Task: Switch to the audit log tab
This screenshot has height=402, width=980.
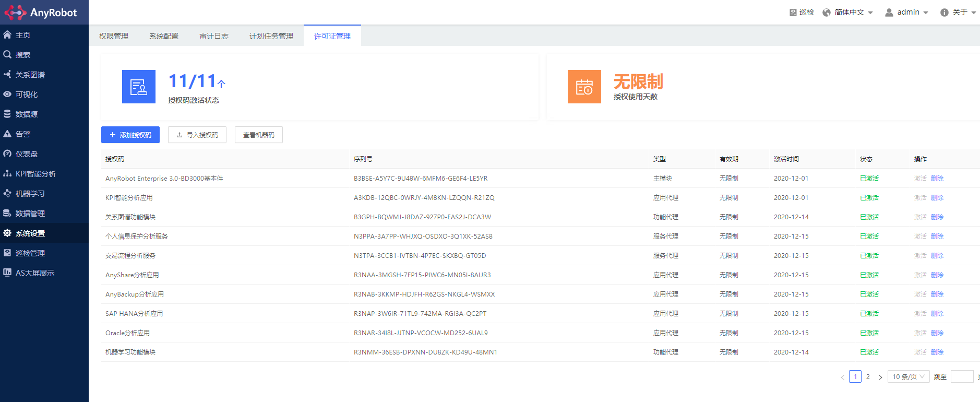Action: pyautogui.click(x=214, y=36)
